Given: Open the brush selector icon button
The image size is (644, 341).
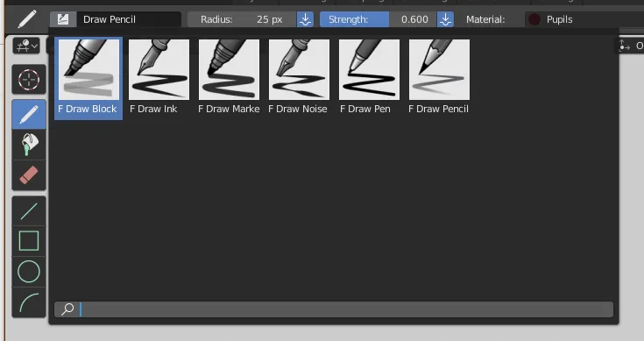Looking at the screenshot, I should click(63, 19).
